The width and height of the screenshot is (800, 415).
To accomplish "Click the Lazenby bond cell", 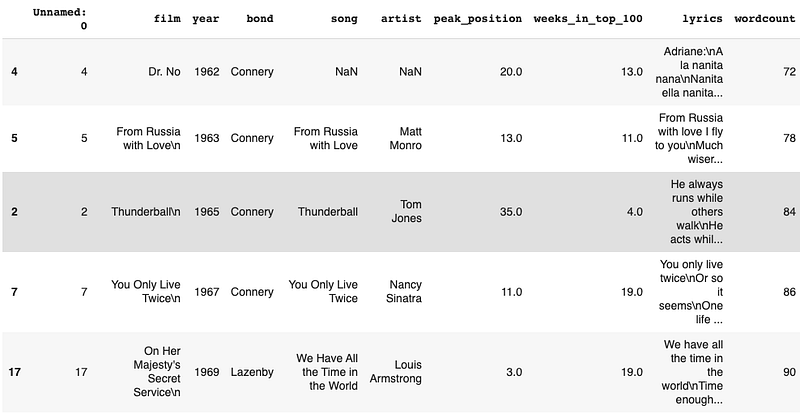I will click(x=252, y=372).
